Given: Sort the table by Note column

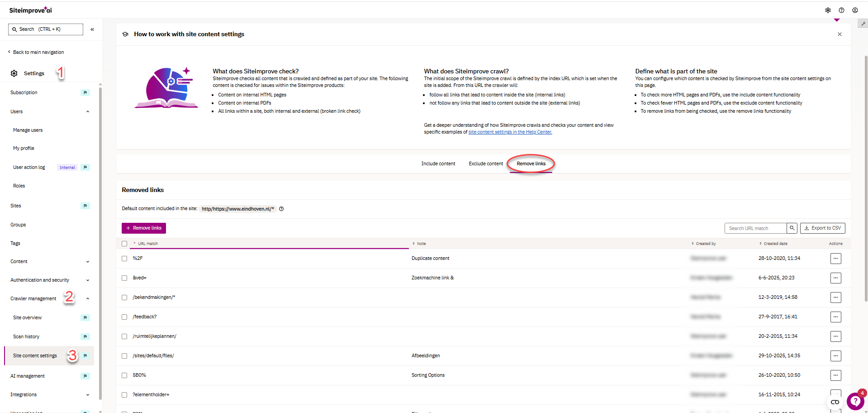Looking at the screenshot, I should pyautogui.click(x=419, y=244).
